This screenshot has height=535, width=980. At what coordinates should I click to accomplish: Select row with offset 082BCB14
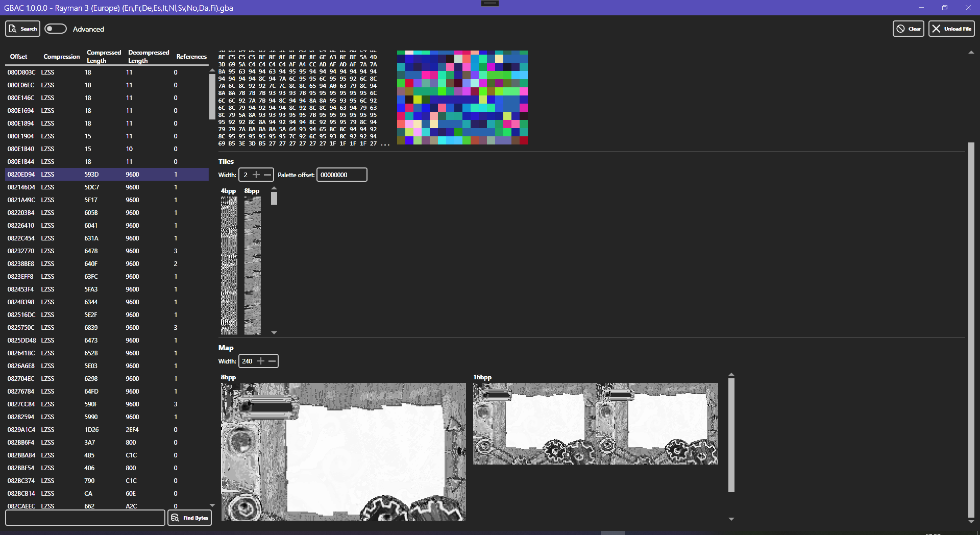tap(107, 494)
